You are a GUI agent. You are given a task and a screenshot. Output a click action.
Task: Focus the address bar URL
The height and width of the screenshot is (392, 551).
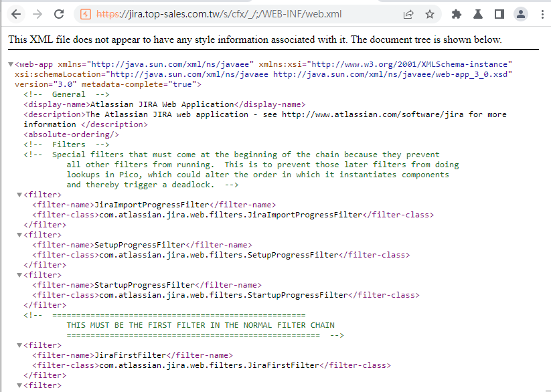coord(218,15)
